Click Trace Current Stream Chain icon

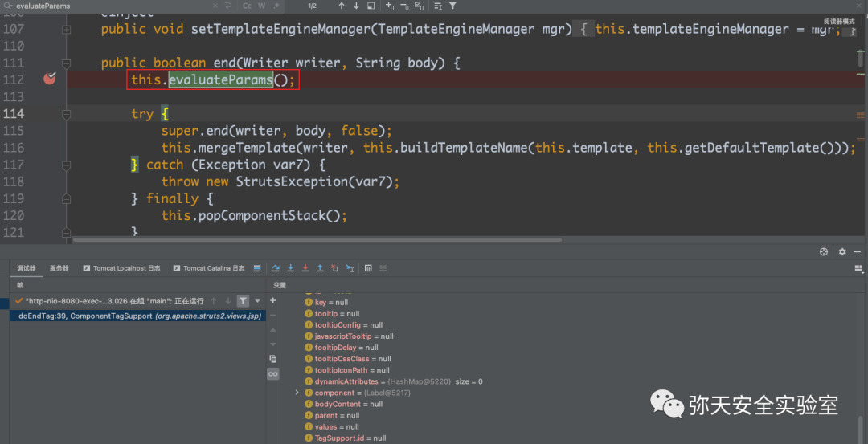click(383, 268)
